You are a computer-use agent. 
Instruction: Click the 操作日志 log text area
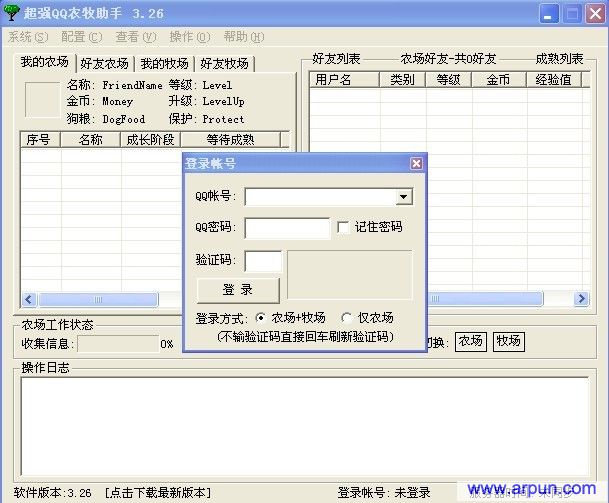[305, 426]
